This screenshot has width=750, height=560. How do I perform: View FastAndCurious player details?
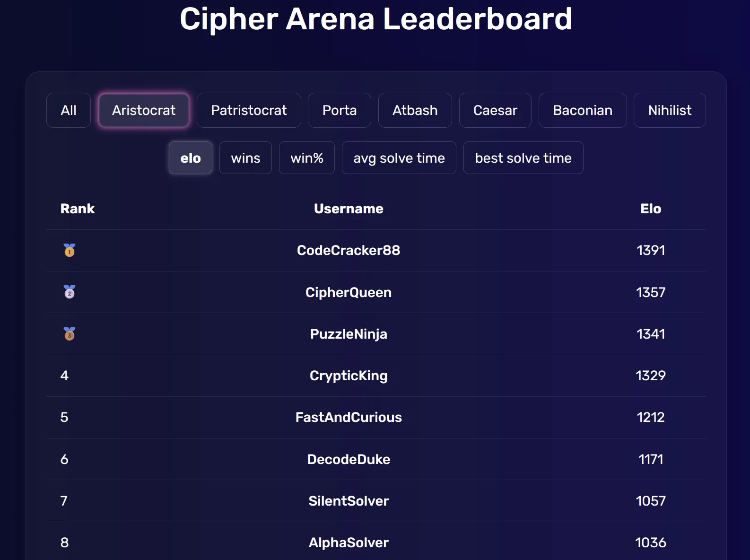point(349,417)
